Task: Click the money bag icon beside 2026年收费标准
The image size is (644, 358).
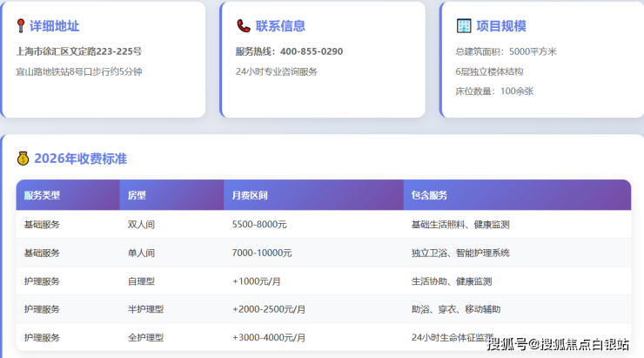Action: pyautogui.click(x=23, y=159)
